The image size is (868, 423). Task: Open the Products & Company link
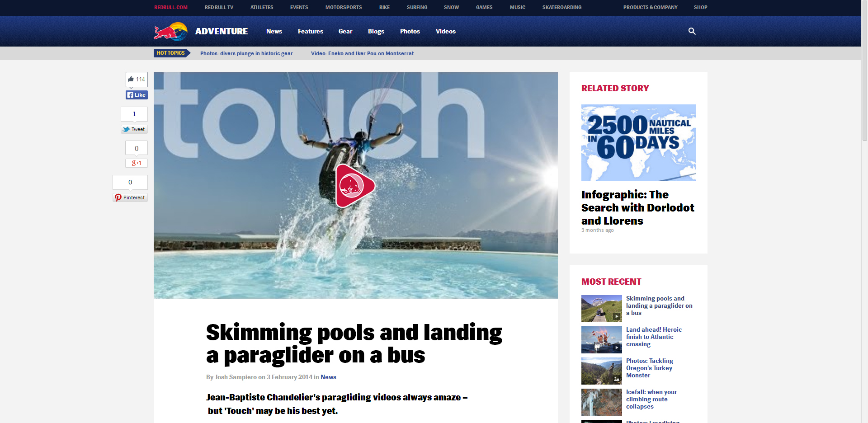[650, 7]
